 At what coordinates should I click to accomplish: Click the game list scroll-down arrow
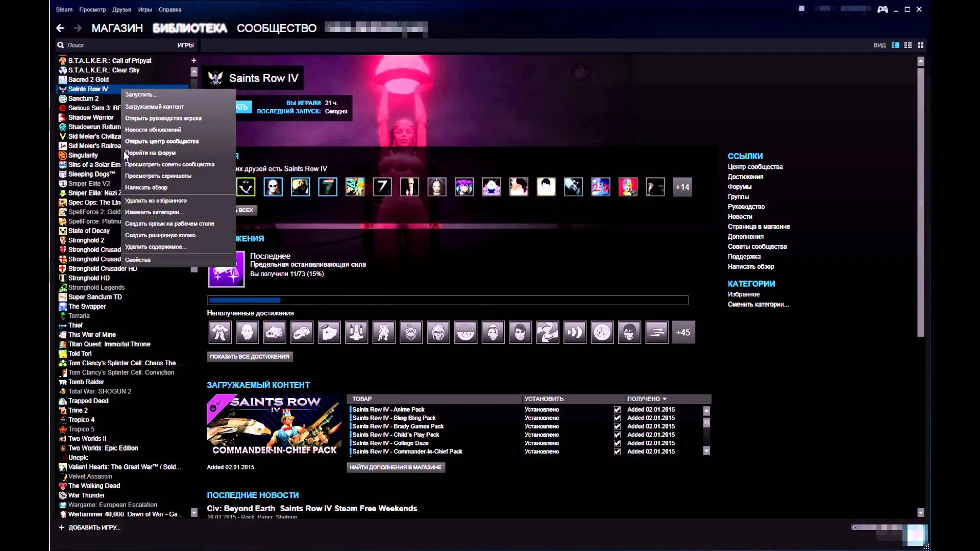coord(194,512)
